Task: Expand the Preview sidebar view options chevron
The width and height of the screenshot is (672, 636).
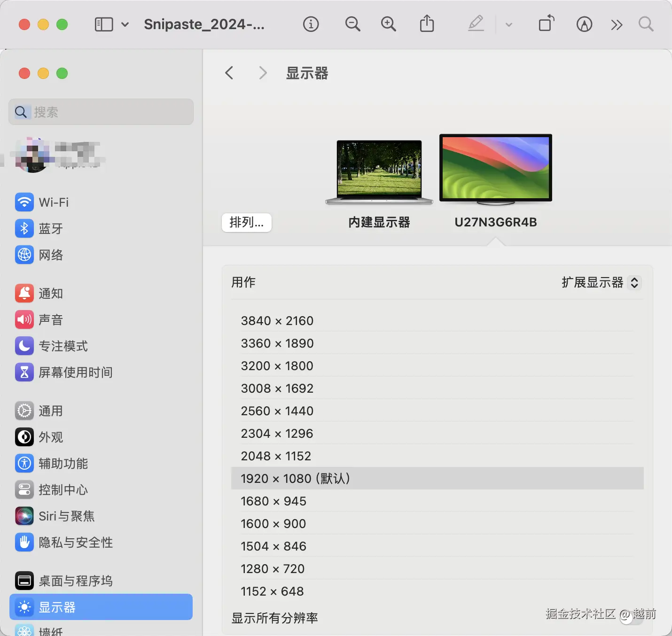Action: [125, 24]
